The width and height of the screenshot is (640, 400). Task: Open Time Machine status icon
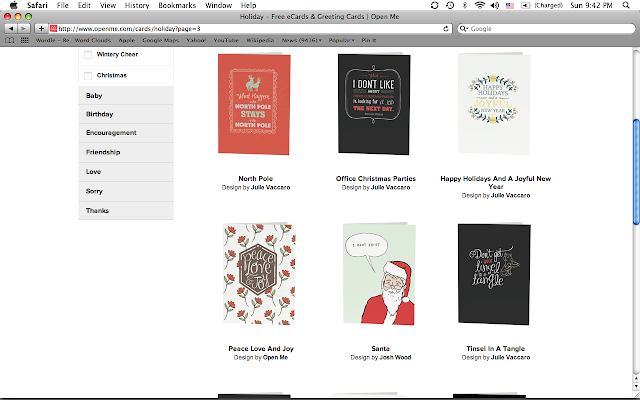pos(450,5)
